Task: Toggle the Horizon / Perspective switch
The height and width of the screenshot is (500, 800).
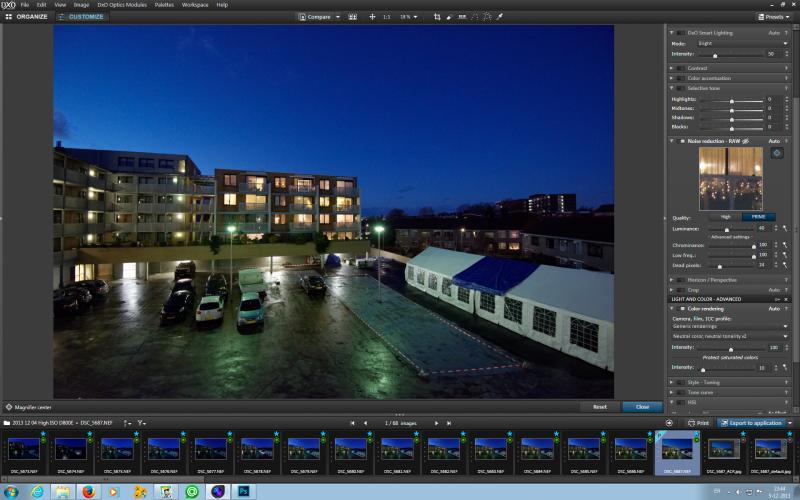Action: (x=681, y=280)
